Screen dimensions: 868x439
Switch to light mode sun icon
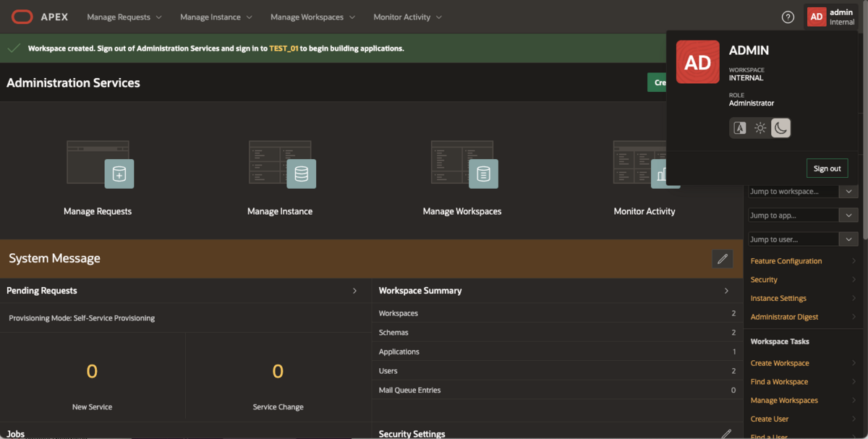click(x=760, y=128)
